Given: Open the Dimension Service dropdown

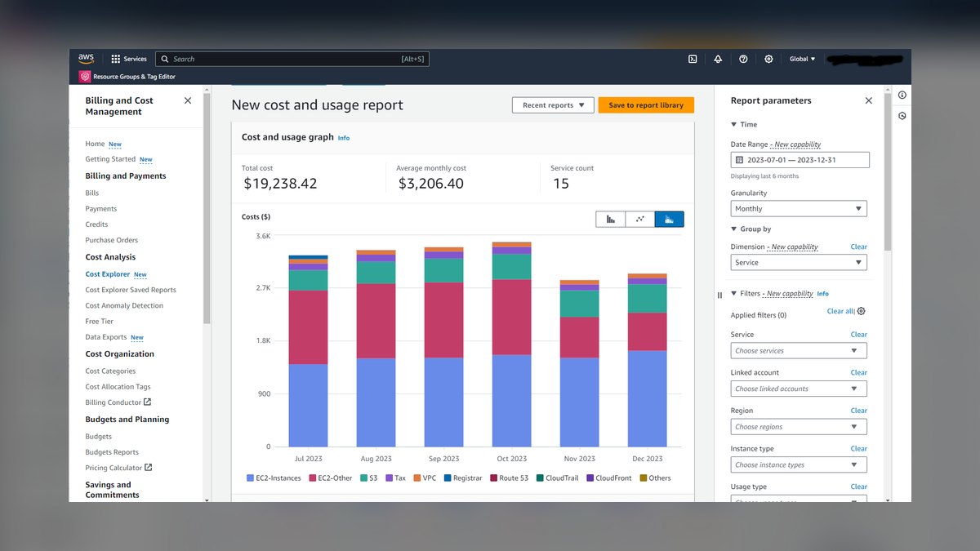Looking at the screenshot, I should click(799, 263).
